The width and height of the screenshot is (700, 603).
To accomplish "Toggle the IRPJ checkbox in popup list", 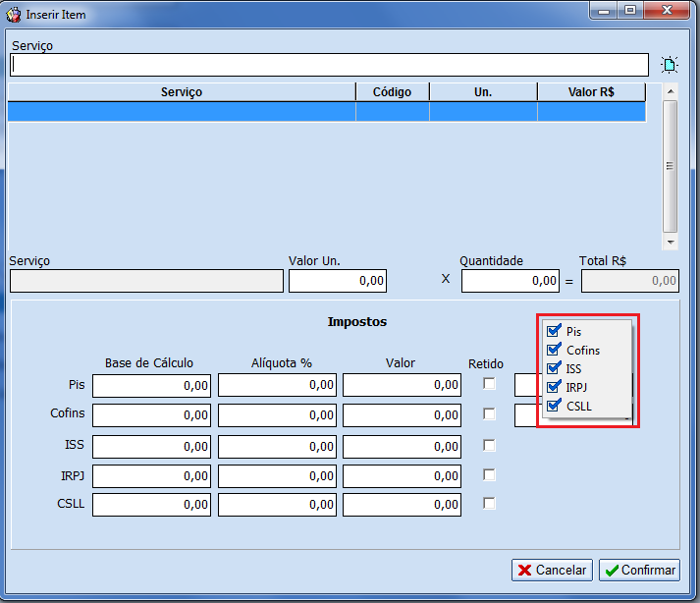I will 554,387.
